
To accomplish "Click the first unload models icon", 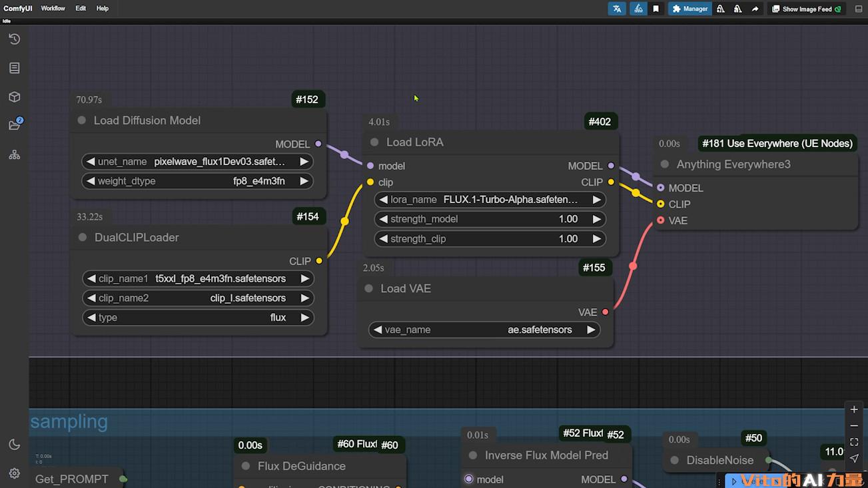I will (721, 9).
